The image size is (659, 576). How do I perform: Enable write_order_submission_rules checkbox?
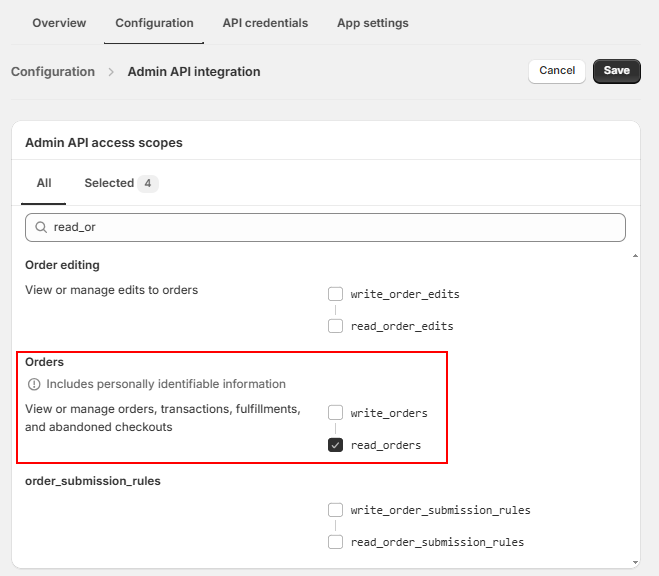click(336, 510)
